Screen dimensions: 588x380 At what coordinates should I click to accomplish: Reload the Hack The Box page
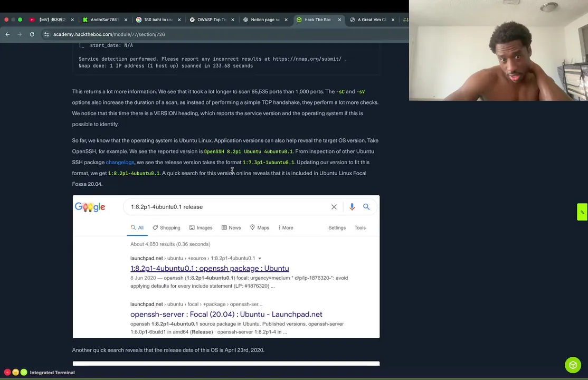[32, 34]
